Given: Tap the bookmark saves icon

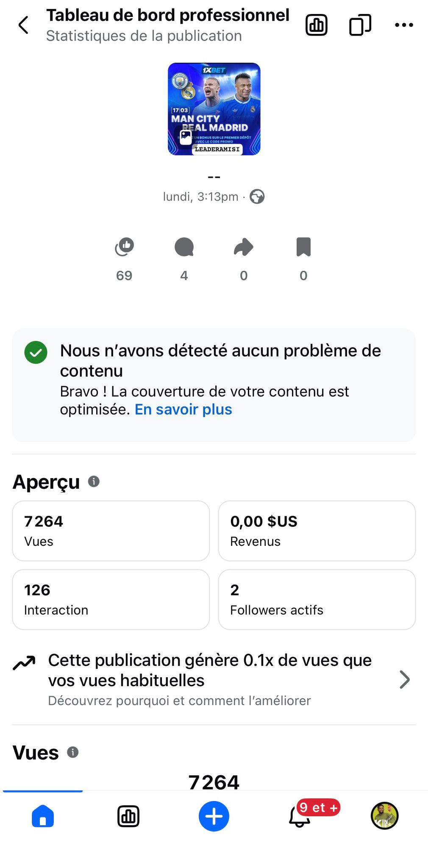Looking at the screenshot, I should coord(303,247).
